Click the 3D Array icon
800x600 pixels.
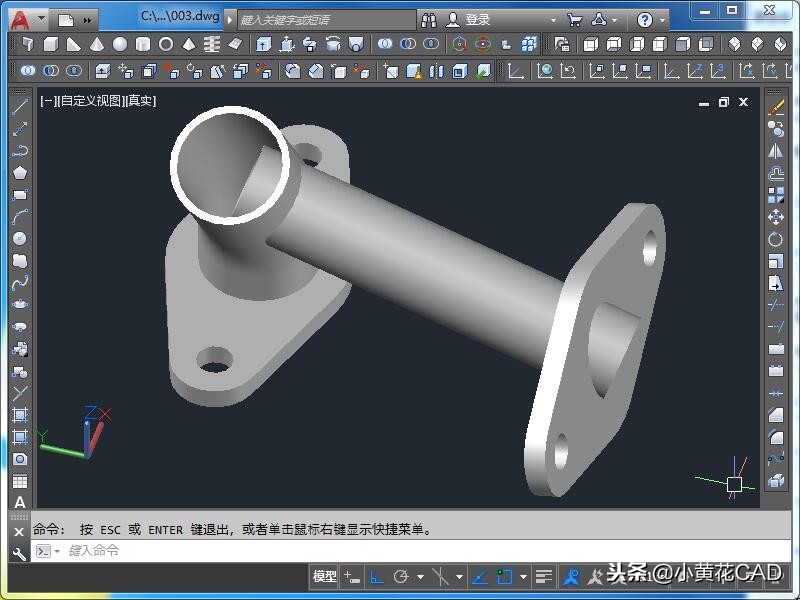[529, 44]
